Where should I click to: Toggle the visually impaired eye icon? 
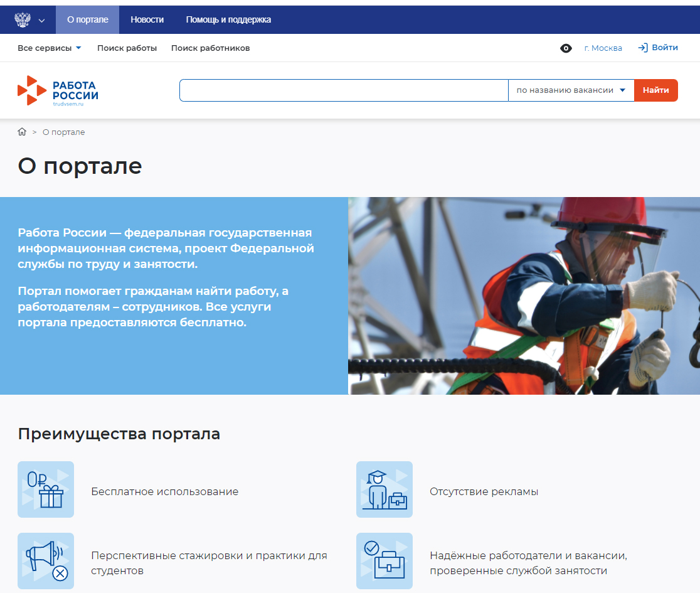pos(566,48)
